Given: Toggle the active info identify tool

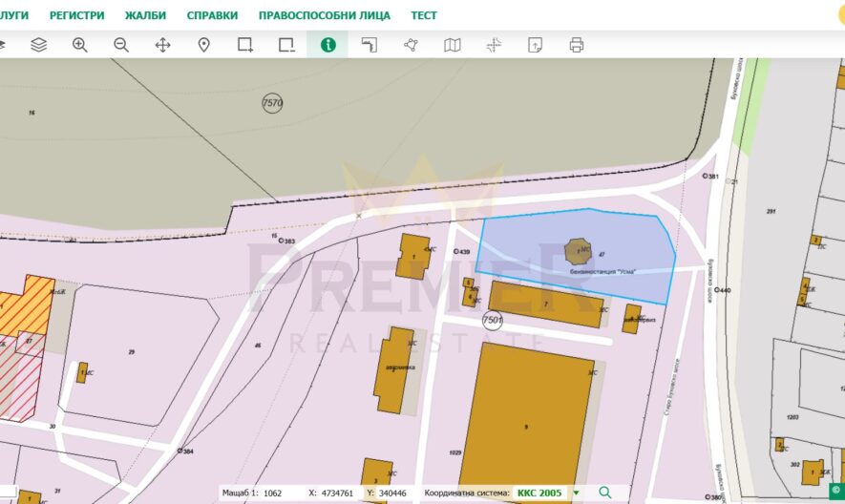Looking at the screenshot, I should 327,45.
